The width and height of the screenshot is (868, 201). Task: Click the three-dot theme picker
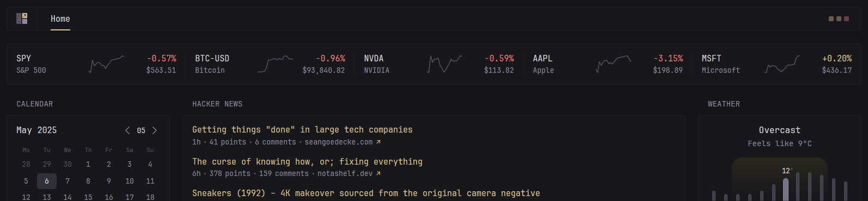click(839, 19)
